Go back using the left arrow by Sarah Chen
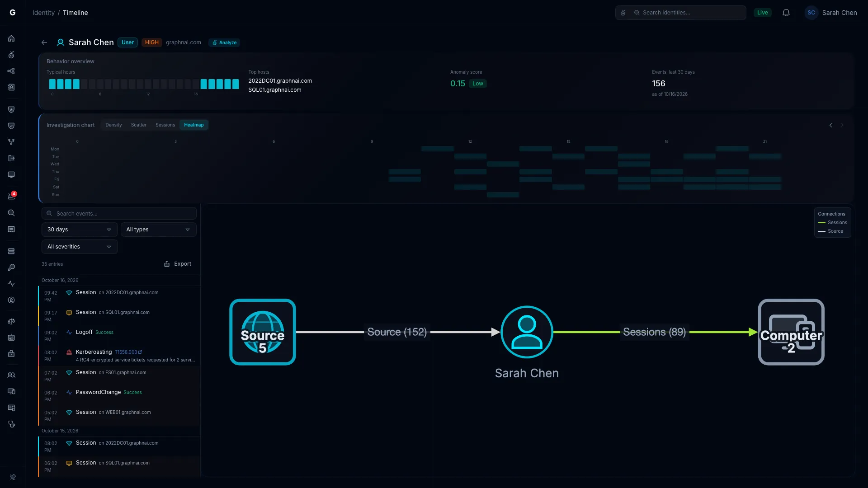The image size is (868, 488). click(x=44, y=42)
